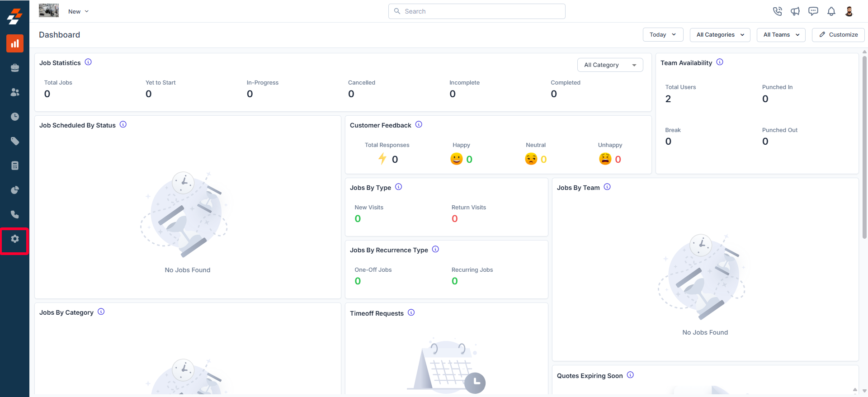Click the phone call icon in top bar
The image size is (868, 397).
[x=777, y=11]
